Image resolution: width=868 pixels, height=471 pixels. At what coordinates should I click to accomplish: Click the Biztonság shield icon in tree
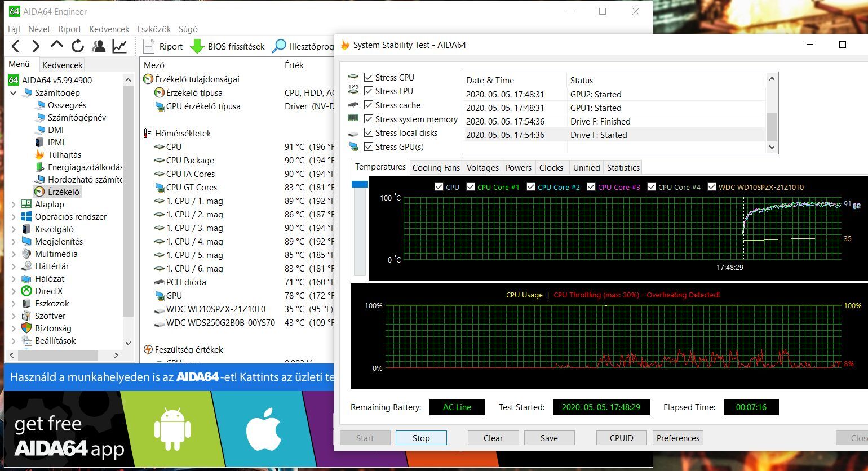[26, 328]
